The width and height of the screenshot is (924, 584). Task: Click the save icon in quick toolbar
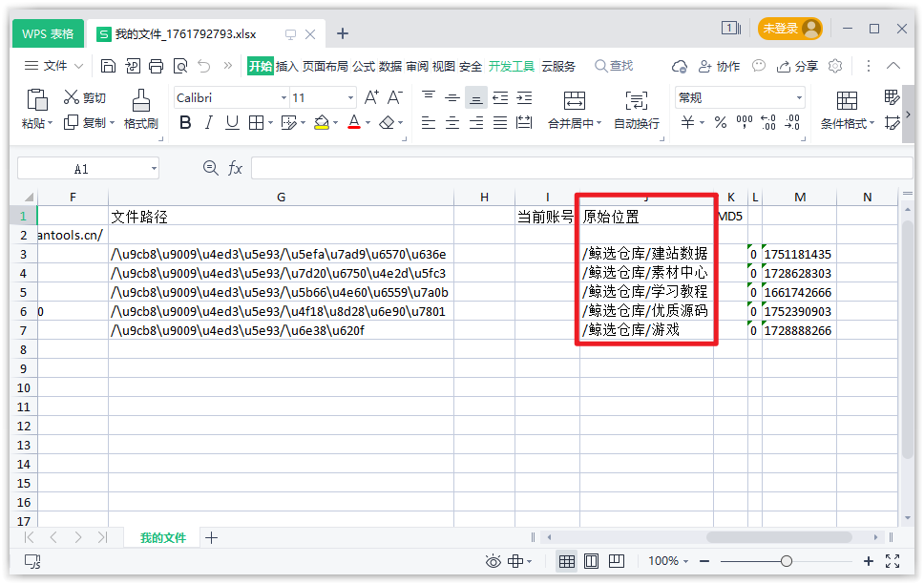click(x=108, y=66)
